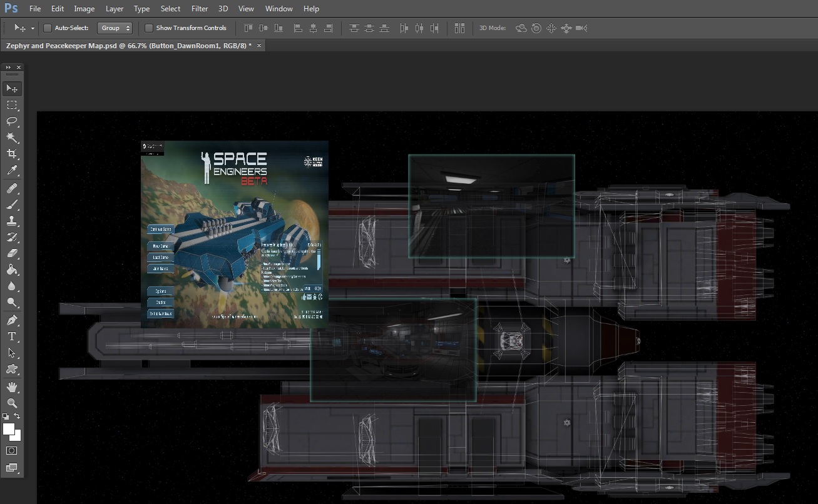Open the Filter menu
818x504 pixels.
(x=200, y=9)
